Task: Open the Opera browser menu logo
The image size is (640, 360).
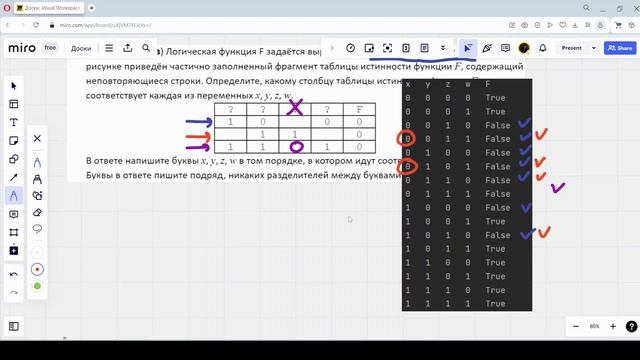Action: 7,8
